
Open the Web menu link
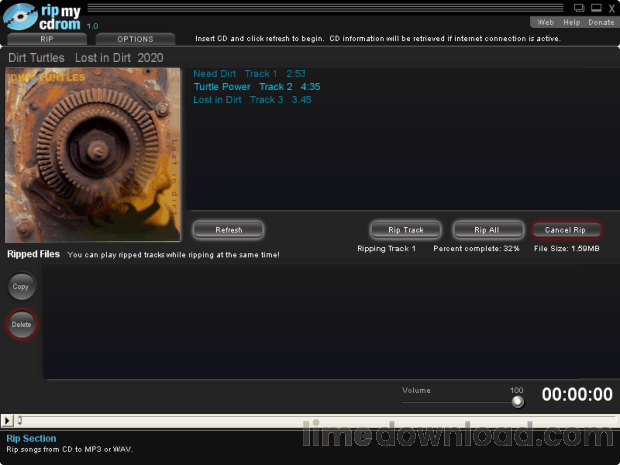(x=545, y=23)
